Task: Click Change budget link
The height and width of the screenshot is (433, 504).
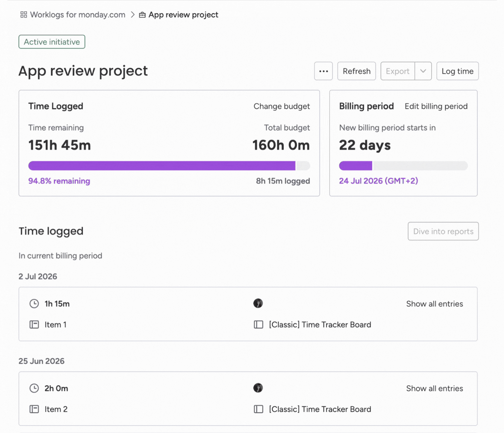Action: [x=281, y=106]
